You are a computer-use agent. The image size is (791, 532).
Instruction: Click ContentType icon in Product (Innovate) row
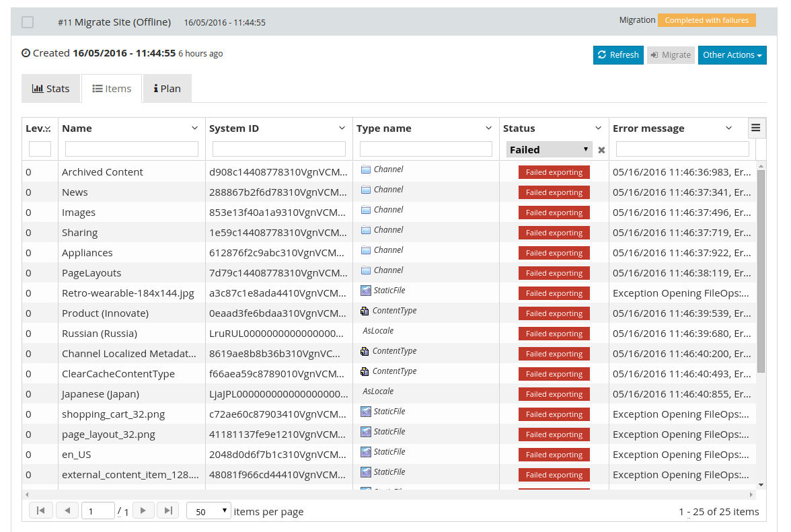tap(365, 311)
